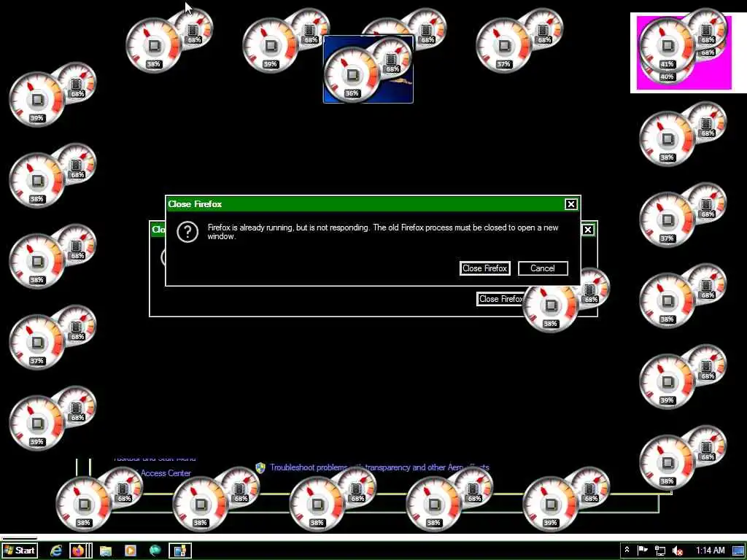747x560 pixels.
Task: Click the muted volume icon in the tray
Action: pyautogui.click(x=678, y=551)
